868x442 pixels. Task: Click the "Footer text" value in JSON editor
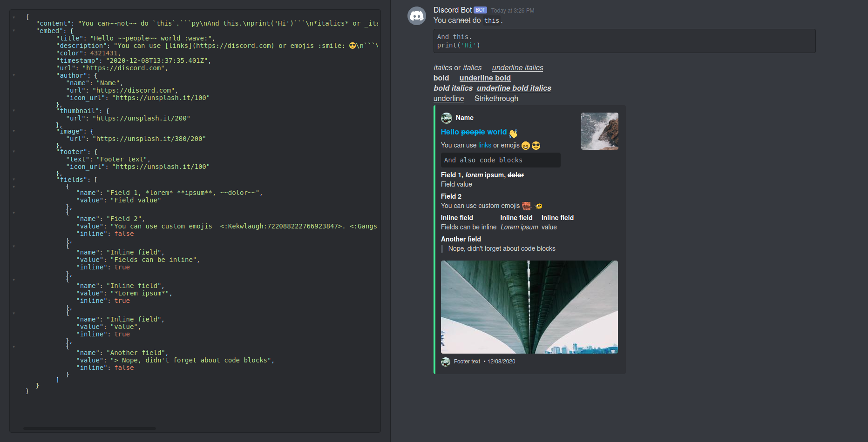click(x=122, y=159)
